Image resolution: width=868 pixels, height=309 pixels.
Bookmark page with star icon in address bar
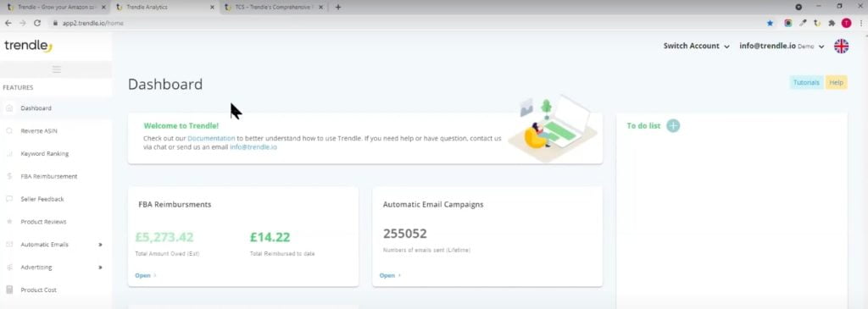coord(770,23)
